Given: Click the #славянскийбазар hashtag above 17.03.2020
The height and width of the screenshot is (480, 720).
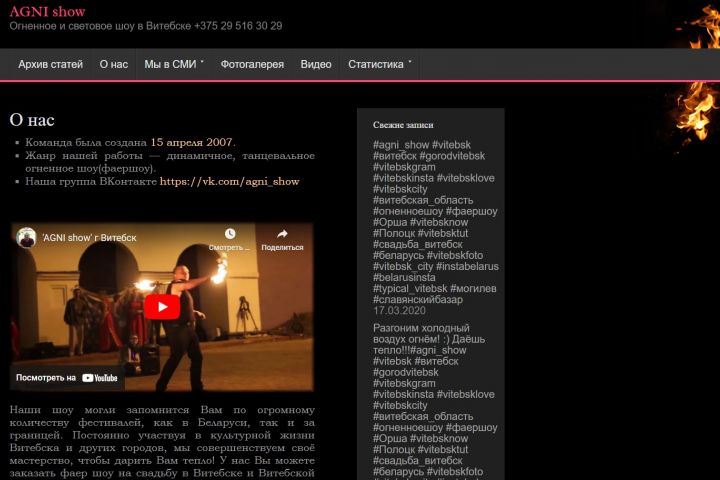Looking at the screenshot, I should 418,299.
